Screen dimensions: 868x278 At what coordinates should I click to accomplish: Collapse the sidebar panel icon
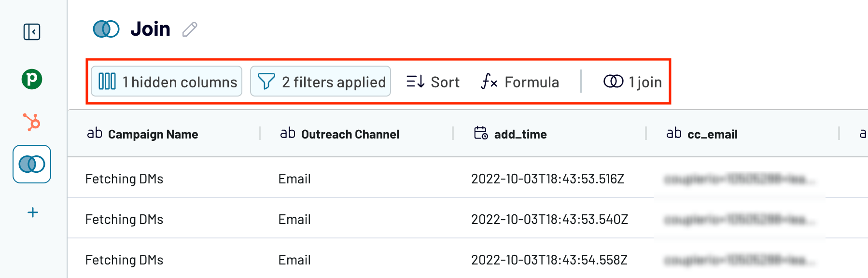click(32, 32)
